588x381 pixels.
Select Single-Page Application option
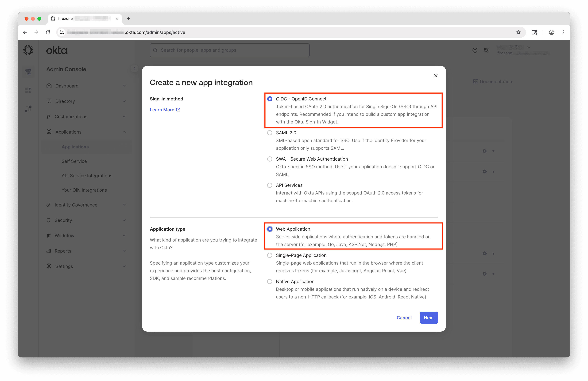(270, 255)
